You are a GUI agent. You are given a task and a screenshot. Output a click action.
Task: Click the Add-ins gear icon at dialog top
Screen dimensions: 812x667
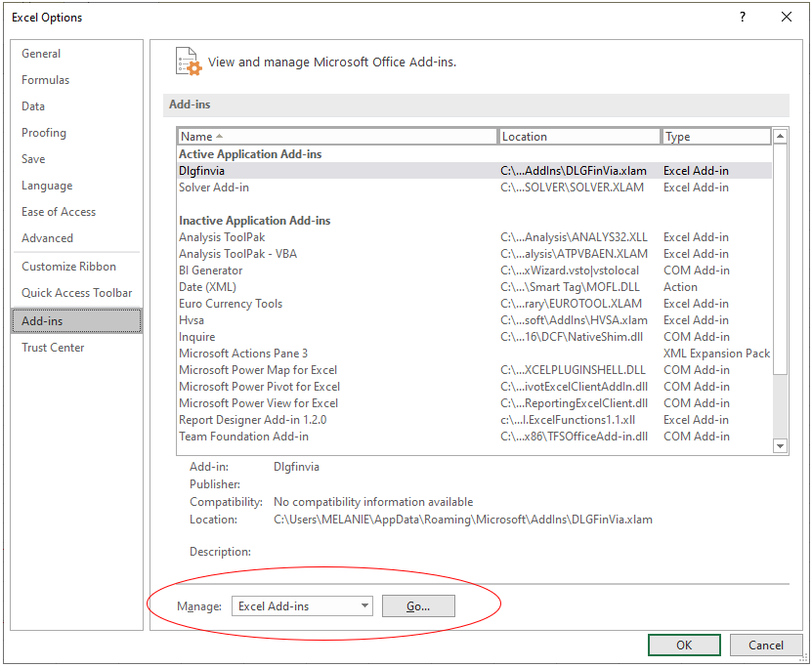188,60
